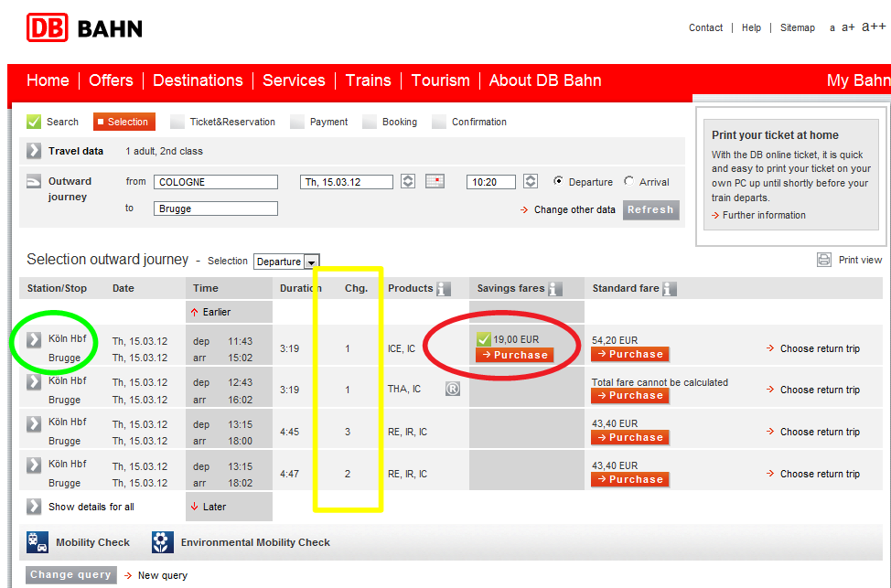The height and width of the screenshot is (588, 891).
Task: Click the Change query button
Action: tap(71, 574)
